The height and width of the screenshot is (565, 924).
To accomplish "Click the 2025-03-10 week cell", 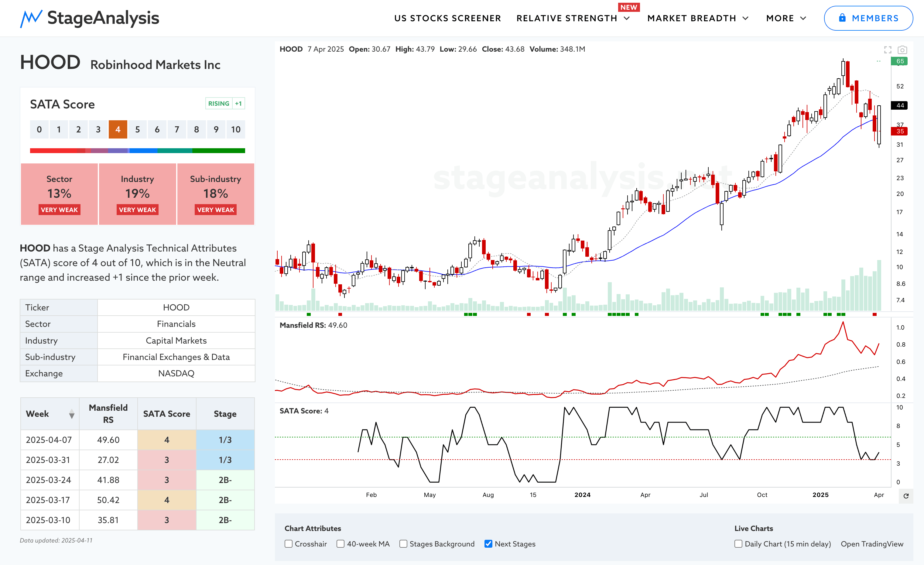I will pyautogui.click(x=50, y=520).
